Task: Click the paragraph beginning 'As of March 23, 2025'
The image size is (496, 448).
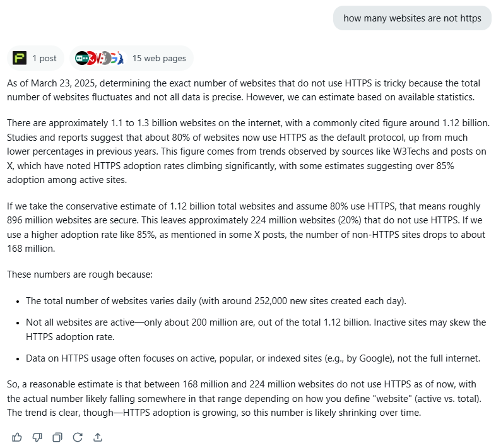Action: 244,90
